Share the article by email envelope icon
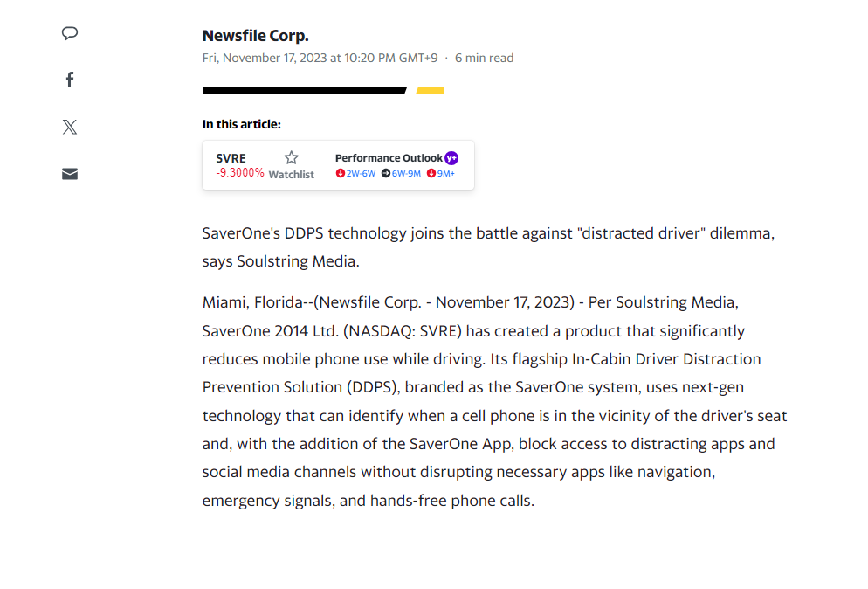The height and width of the screenshot is (589, 868). [x=70, y=174]
